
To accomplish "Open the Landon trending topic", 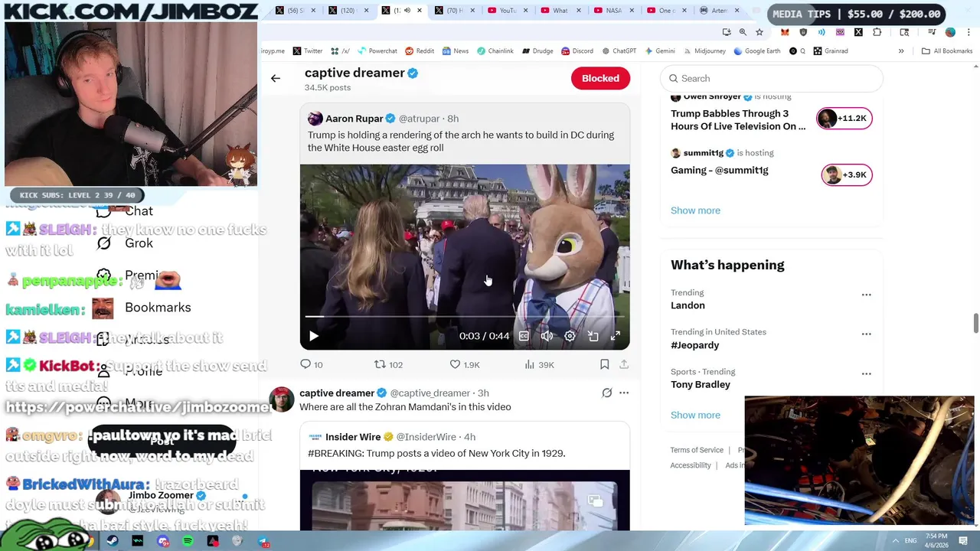I will pos(688,305).
